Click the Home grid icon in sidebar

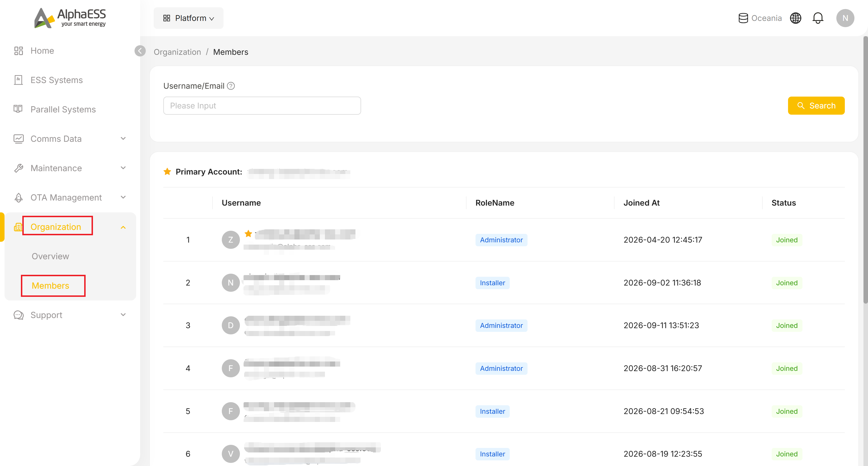(x=19, y=51)
